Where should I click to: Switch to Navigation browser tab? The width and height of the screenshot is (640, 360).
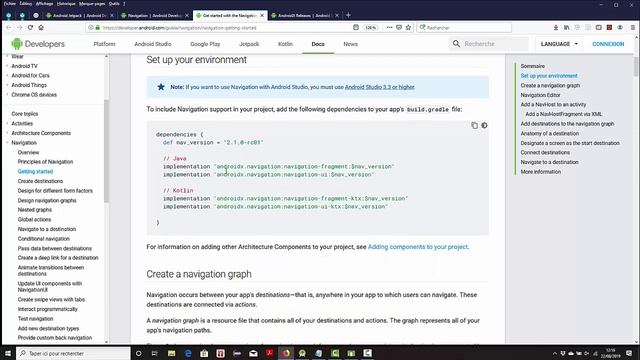click(155, 16)
